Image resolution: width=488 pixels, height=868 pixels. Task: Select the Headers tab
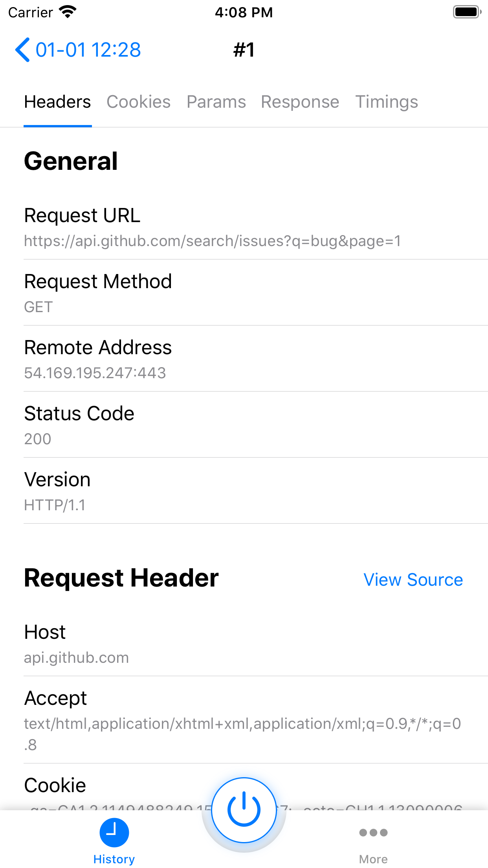[57, 101]
